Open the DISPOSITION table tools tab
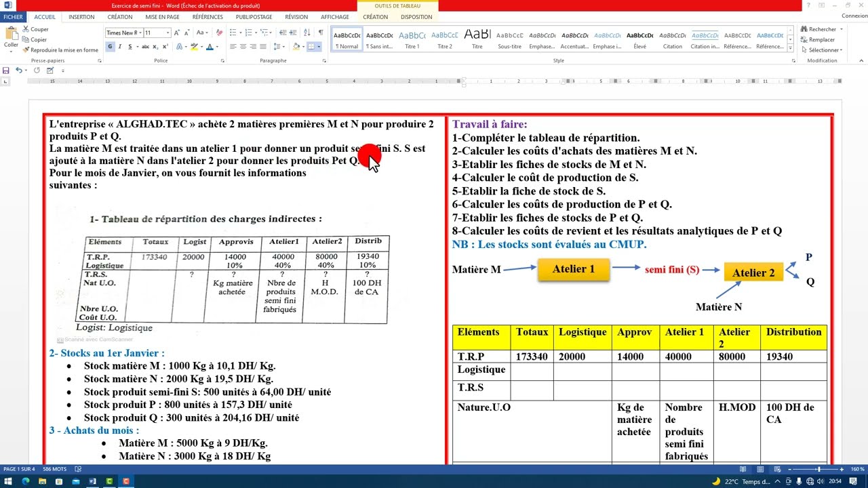The image size is (868, 488). [416, 17]
